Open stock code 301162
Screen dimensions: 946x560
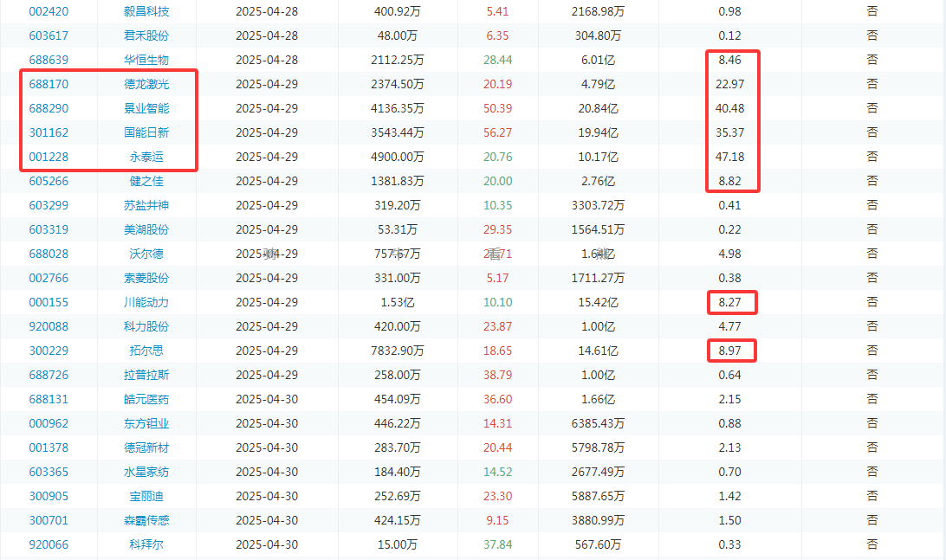(49, 132)
